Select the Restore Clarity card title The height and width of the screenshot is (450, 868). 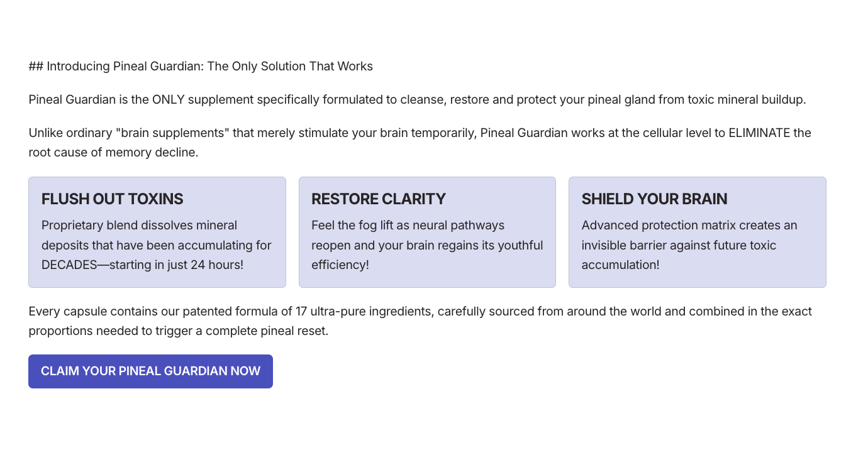click(x=378, y=199)
